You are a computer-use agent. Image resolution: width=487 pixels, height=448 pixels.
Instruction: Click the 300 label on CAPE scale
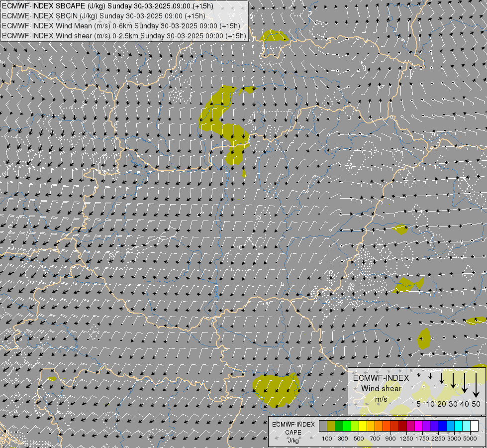tap(343, 439)
